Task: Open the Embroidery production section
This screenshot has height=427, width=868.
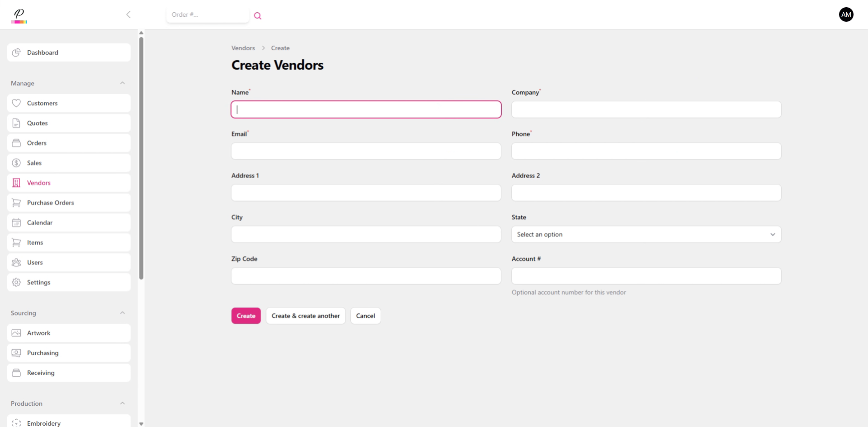Action: pyautogui.click(x=16, y=423)
